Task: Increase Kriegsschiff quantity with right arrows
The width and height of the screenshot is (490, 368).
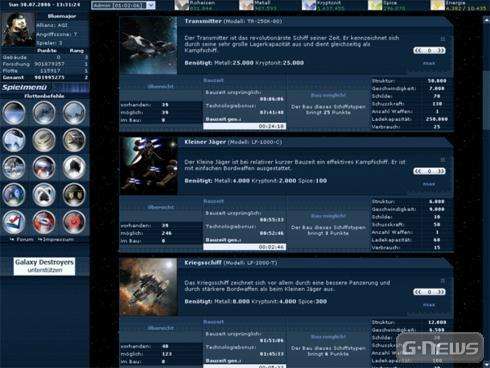Action: click(441, 292)
